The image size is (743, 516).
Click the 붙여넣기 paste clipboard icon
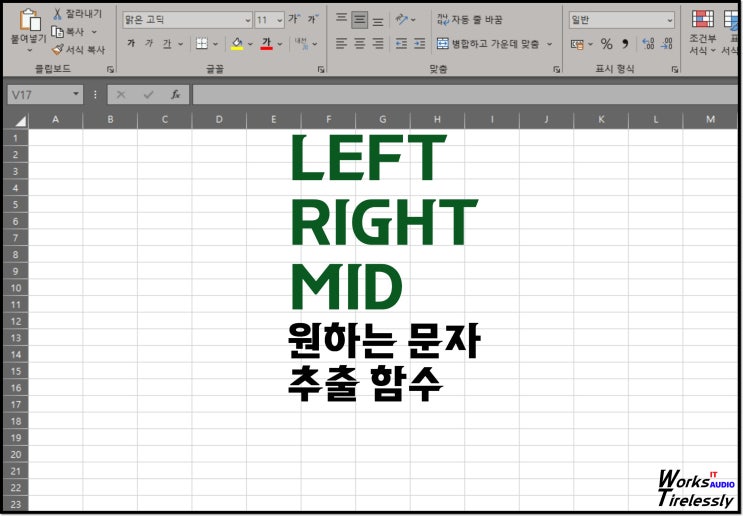[x=30, y=20]
